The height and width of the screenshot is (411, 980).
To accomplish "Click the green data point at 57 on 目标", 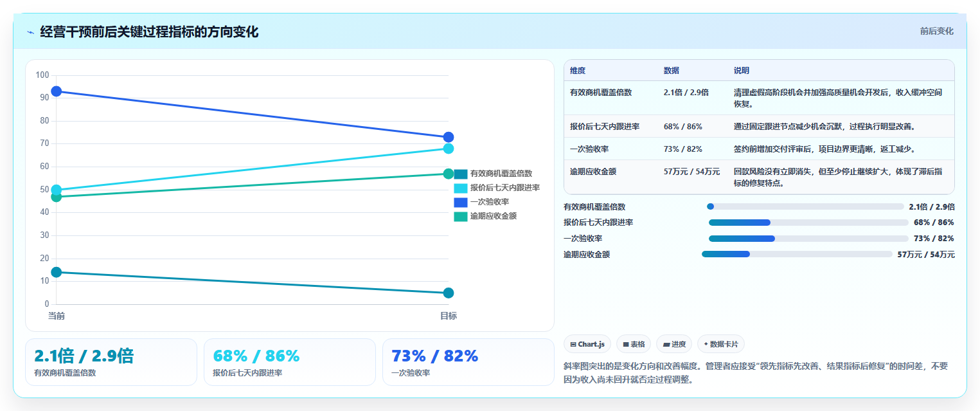I will [x=449, y=174].
